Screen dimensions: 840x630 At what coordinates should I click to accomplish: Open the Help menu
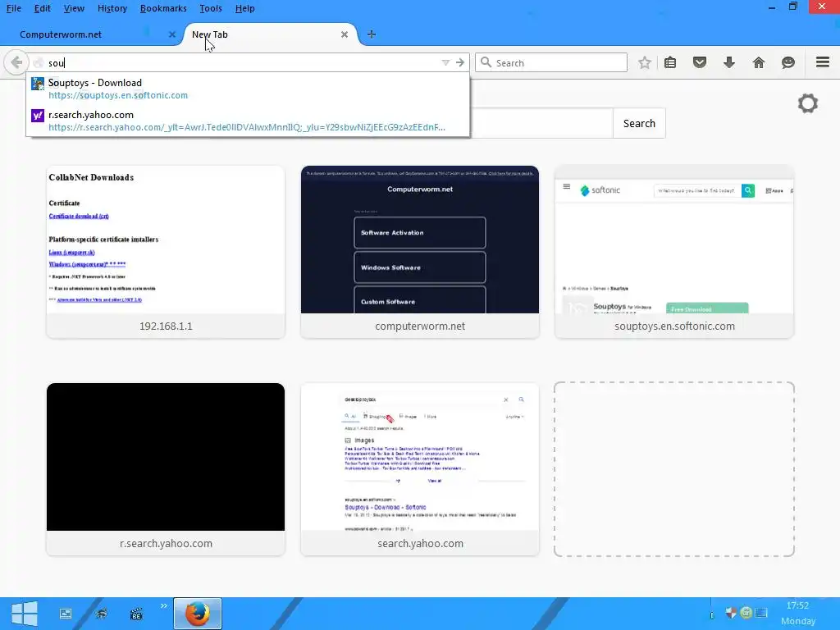tap(244, 8)
